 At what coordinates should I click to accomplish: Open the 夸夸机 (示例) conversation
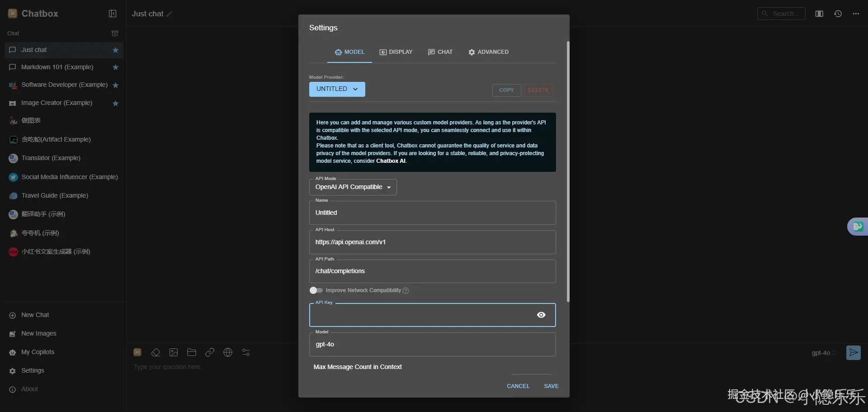64,233
